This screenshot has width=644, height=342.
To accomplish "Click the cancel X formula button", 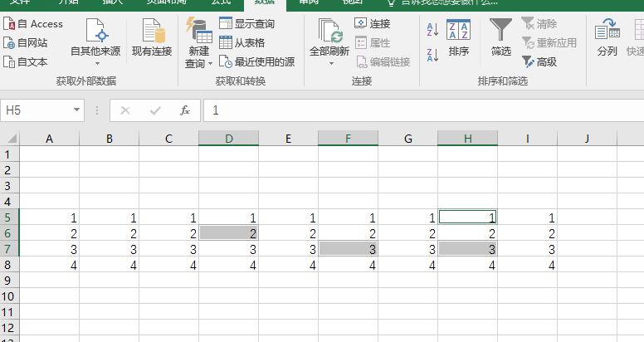I will [125, 110].
